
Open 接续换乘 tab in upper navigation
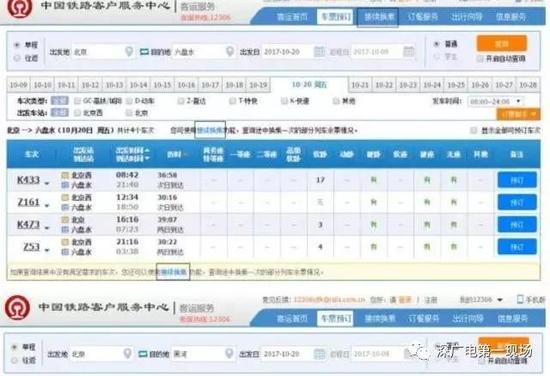[378, 16]
